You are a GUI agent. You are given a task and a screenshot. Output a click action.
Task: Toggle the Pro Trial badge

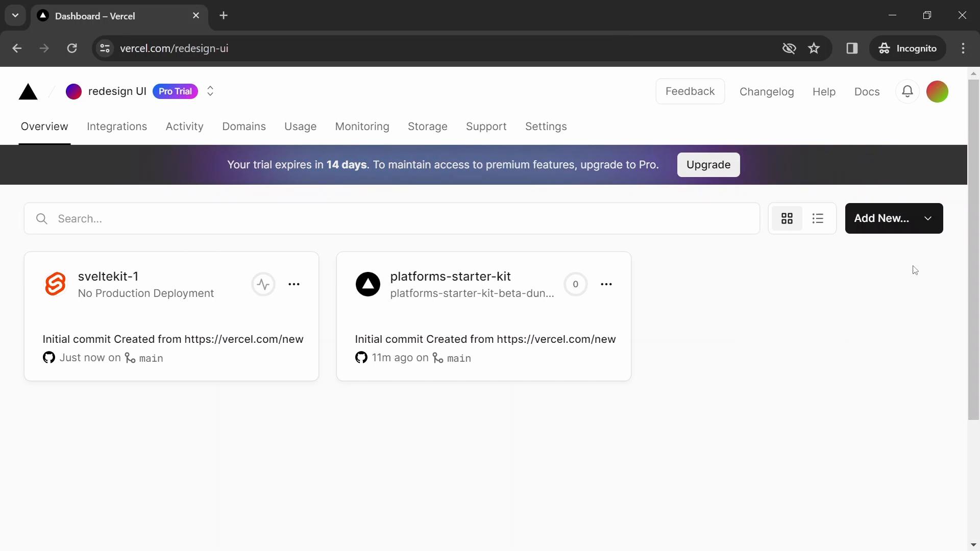175,91
